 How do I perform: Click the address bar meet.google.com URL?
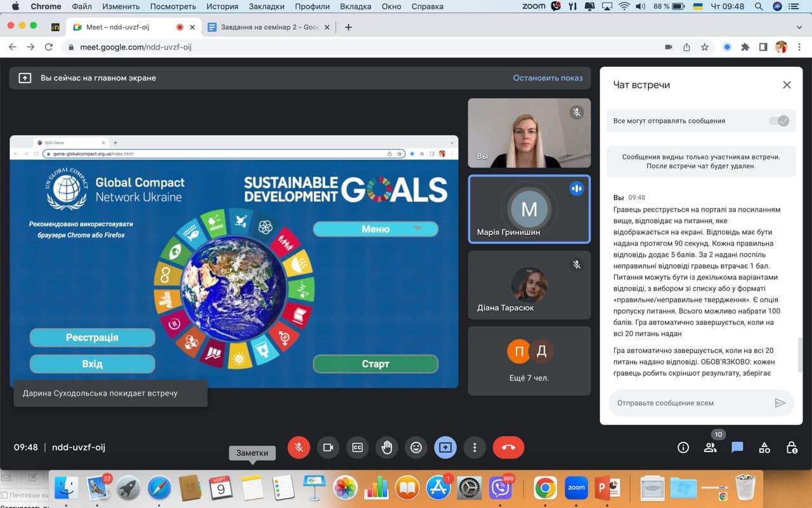point(136,47)
